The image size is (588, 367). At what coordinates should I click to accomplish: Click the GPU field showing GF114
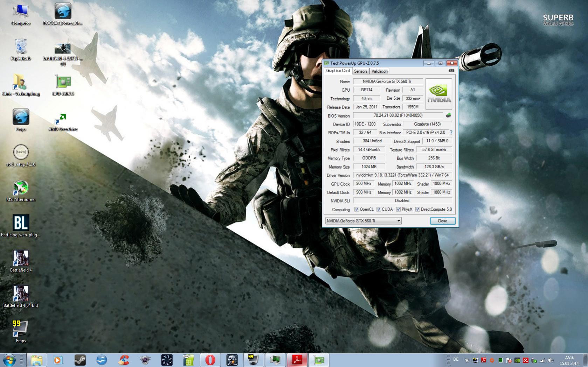[x=366, y=90]
